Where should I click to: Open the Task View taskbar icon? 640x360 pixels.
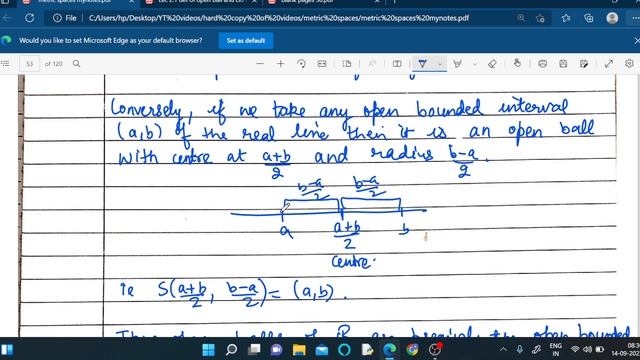(254, 349)
